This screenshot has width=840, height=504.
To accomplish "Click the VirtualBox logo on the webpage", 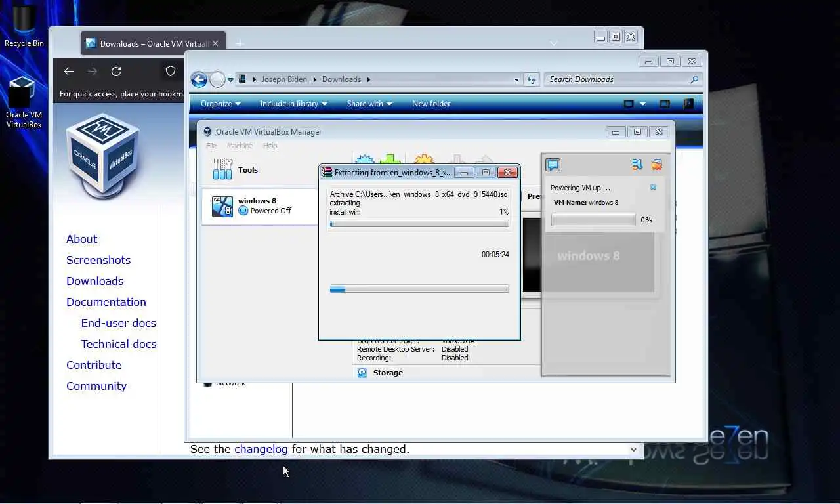I will pos(102,156).
